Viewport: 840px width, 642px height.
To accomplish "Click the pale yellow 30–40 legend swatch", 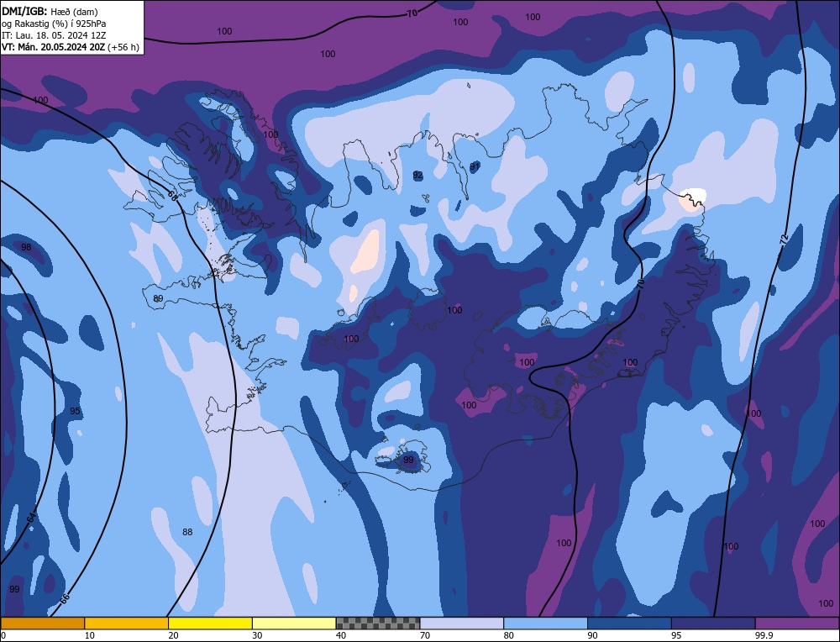I will (294, 623).
